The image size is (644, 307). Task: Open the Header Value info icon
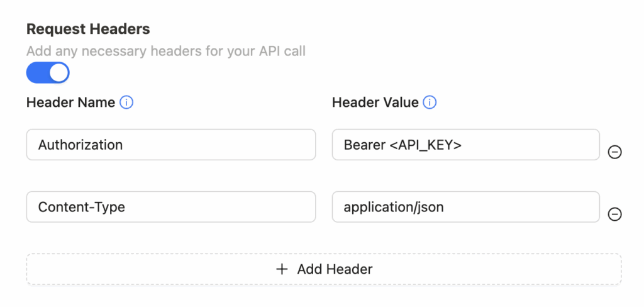click(x=430, y=103)
